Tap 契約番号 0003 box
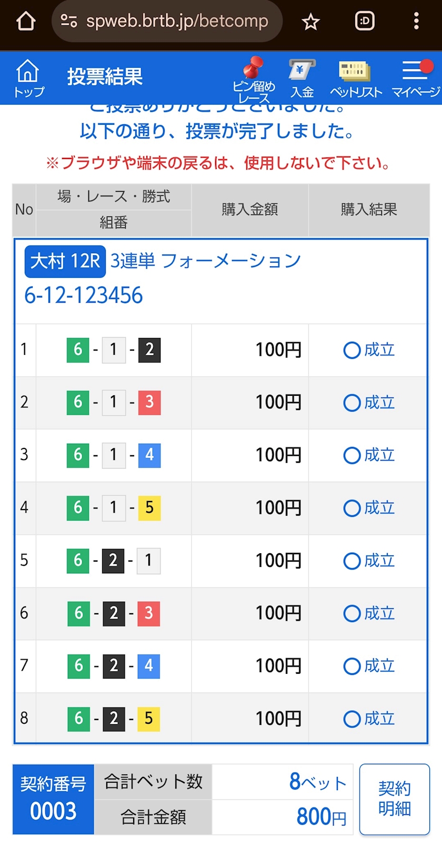 pyautogui.click(x=53, y=799)
